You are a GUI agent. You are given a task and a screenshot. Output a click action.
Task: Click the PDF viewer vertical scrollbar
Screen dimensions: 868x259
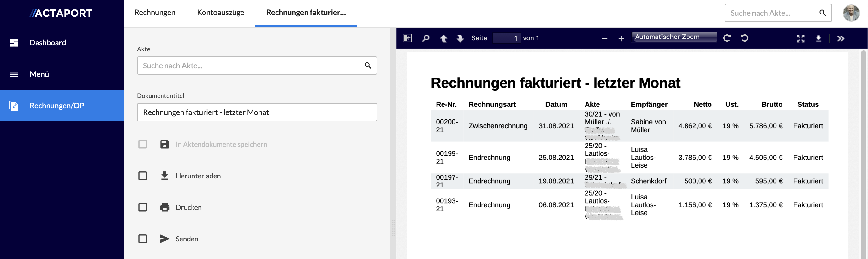(x=863, y=155)
